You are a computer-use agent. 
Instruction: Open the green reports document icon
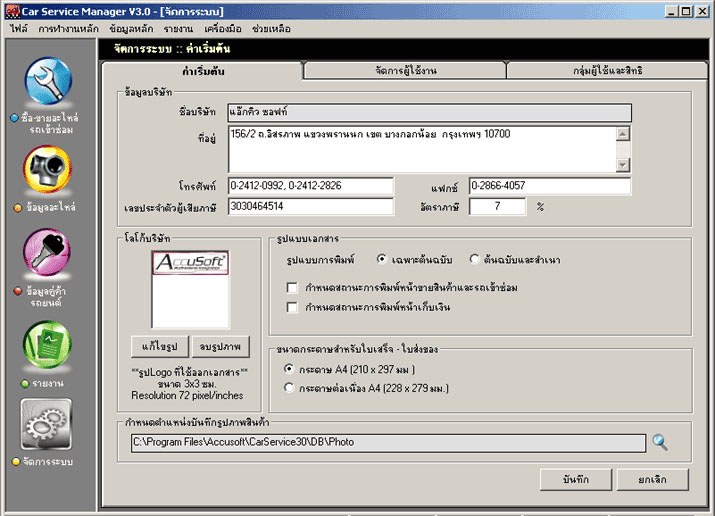point(47,345)
